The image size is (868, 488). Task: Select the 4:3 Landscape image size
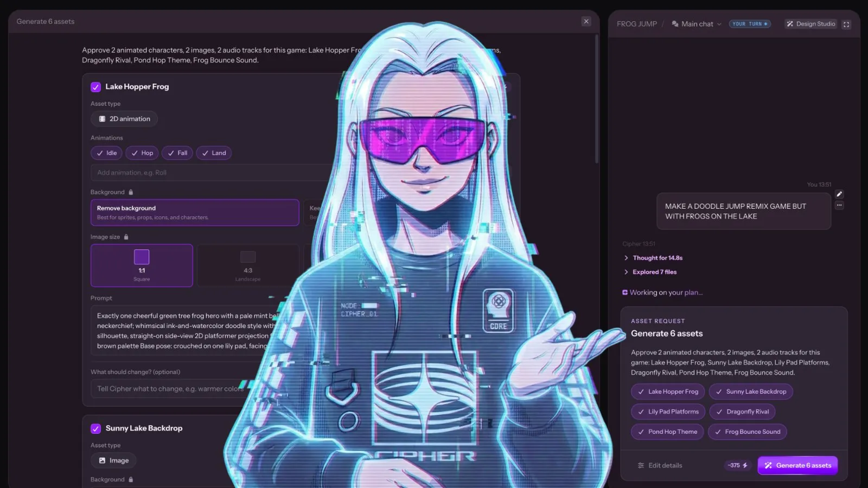click(x=248, y=265)
